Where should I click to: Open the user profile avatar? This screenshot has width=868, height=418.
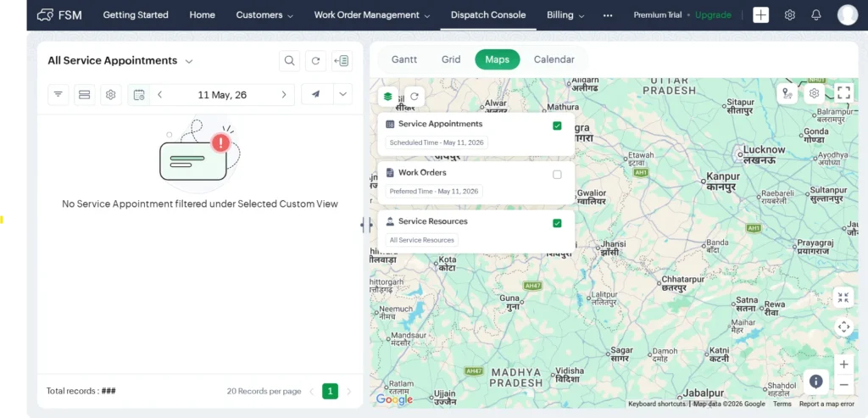pyautogui.click(x=847, y=15)
